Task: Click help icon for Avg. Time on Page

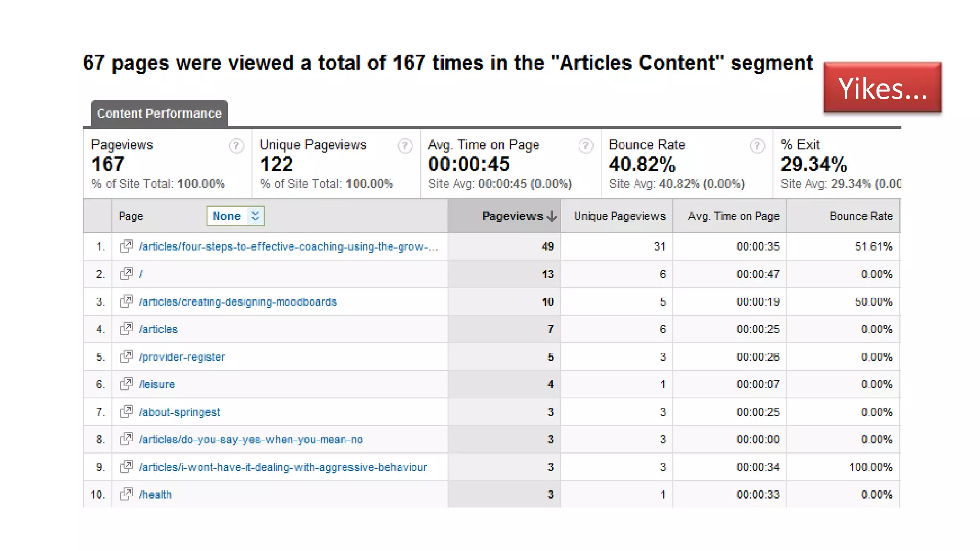Action: [585, 146]
